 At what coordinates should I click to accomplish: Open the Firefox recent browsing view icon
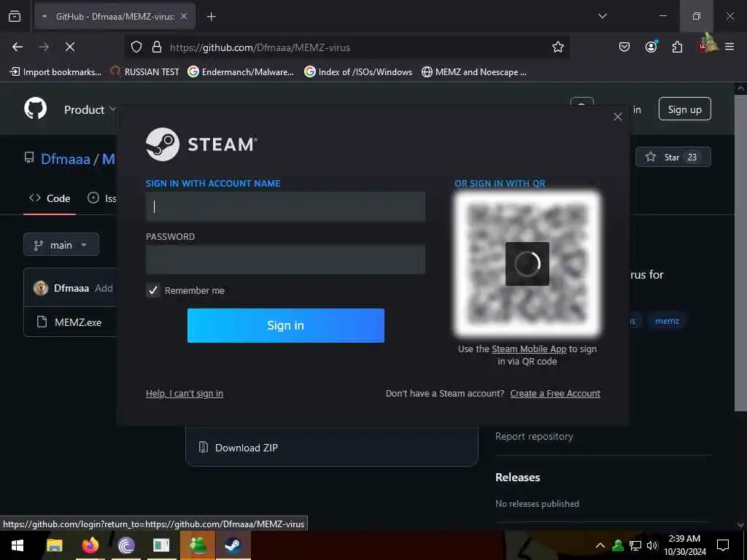coord(15,16)
